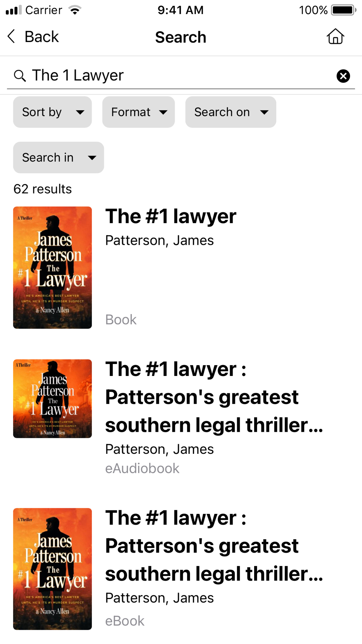The image size is (362, 644).
Task: Open the eBook cover thumbnail
Action: [52, 569]
